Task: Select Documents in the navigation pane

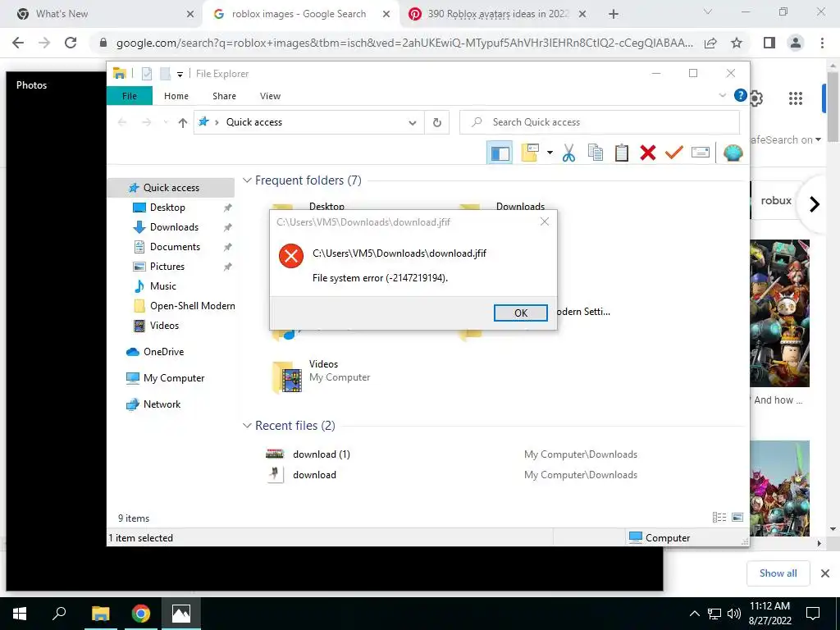Action: (175, 247)
